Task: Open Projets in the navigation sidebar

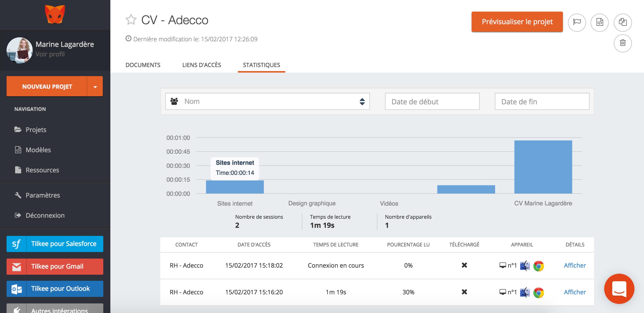Action: pos(36,130)
